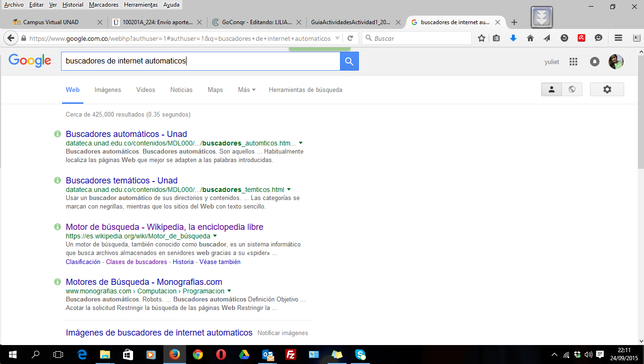Open the Google account profile picture

point(616,62)
